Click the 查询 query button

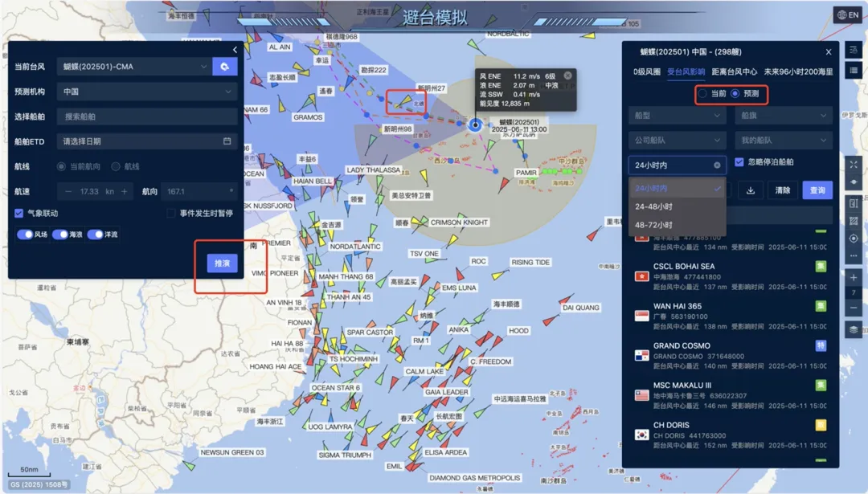coord(817,190)
